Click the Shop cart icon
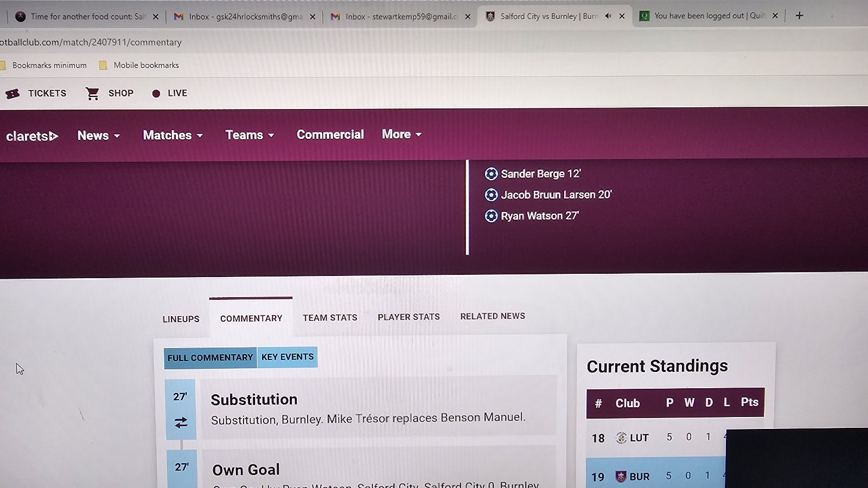 (x=92, y=94)
